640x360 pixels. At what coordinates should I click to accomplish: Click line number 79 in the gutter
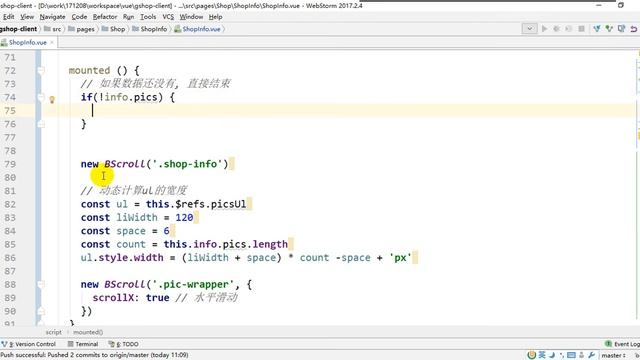point(10,164)
